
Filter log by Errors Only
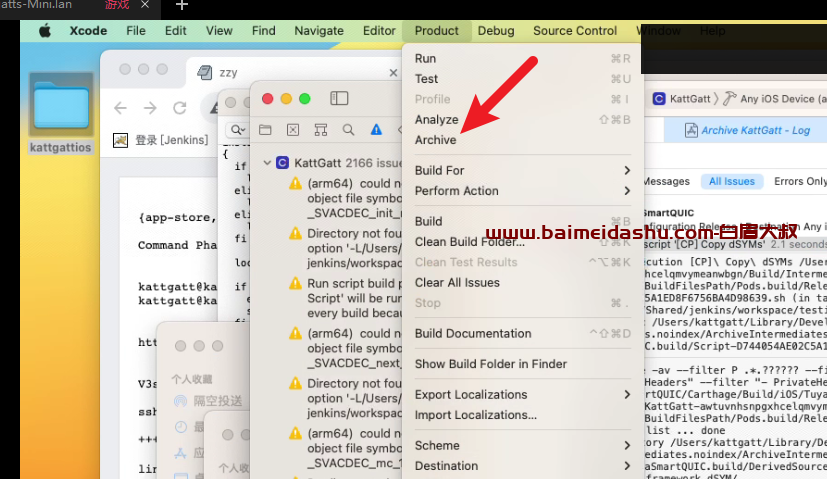pos(800,181)
